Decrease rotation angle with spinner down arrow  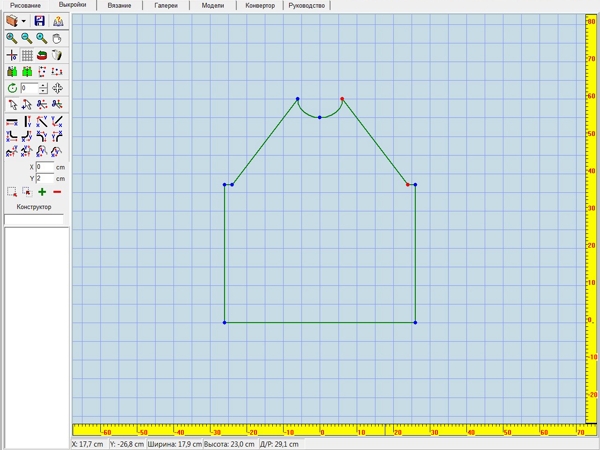[x=43, y=91]
